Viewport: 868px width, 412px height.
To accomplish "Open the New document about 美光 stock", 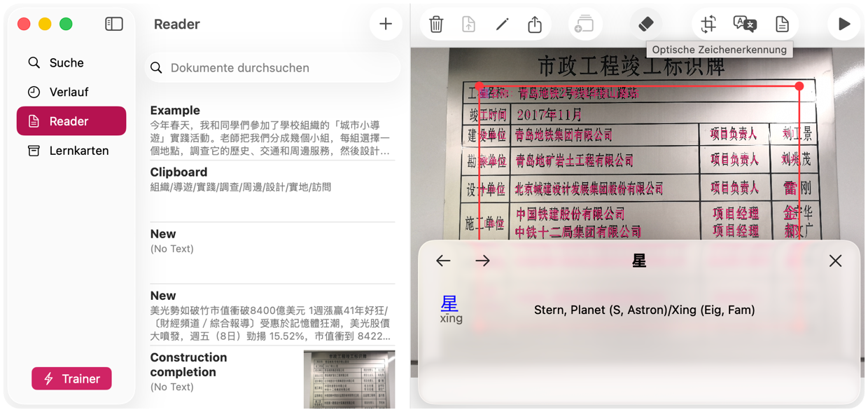I will [x=272, y=315].
